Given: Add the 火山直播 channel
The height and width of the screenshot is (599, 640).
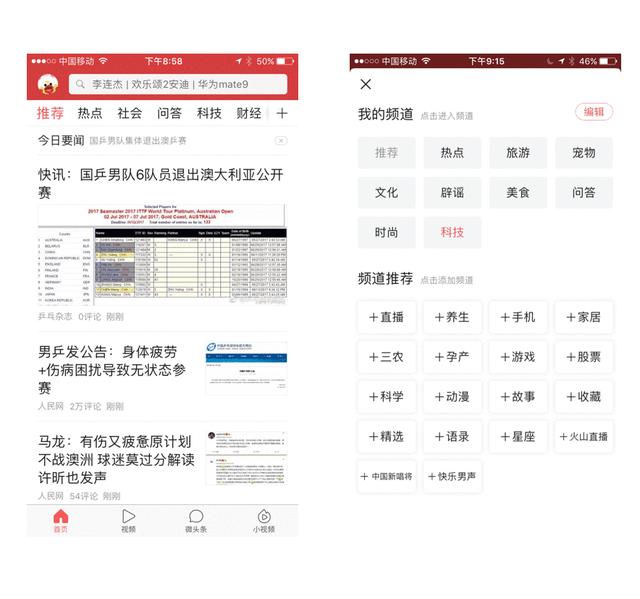Looking at the screenshot, I should [x=583, y=437].
